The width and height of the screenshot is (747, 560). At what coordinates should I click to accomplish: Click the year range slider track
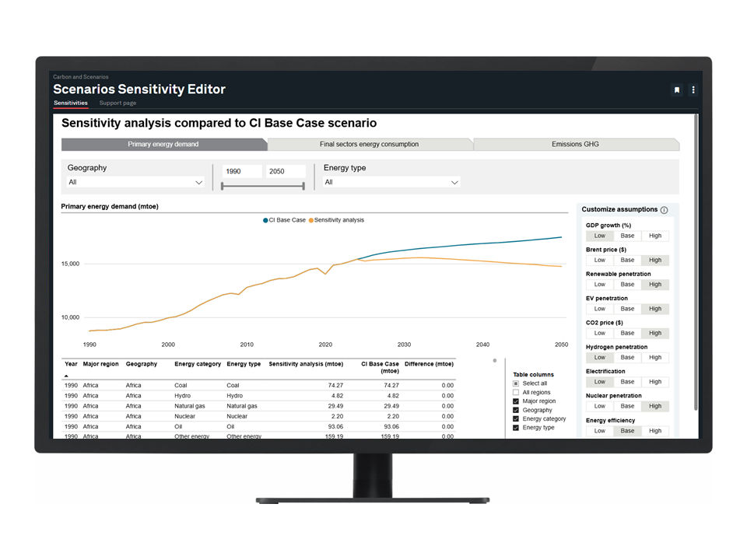click(x=262, y=186)
